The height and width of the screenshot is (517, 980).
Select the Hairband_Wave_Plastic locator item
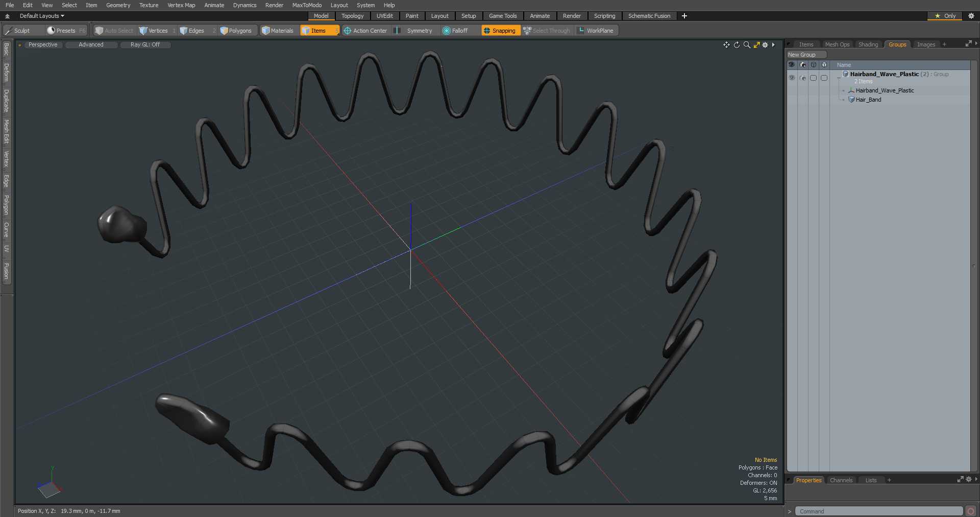click(x=884, y=90)
